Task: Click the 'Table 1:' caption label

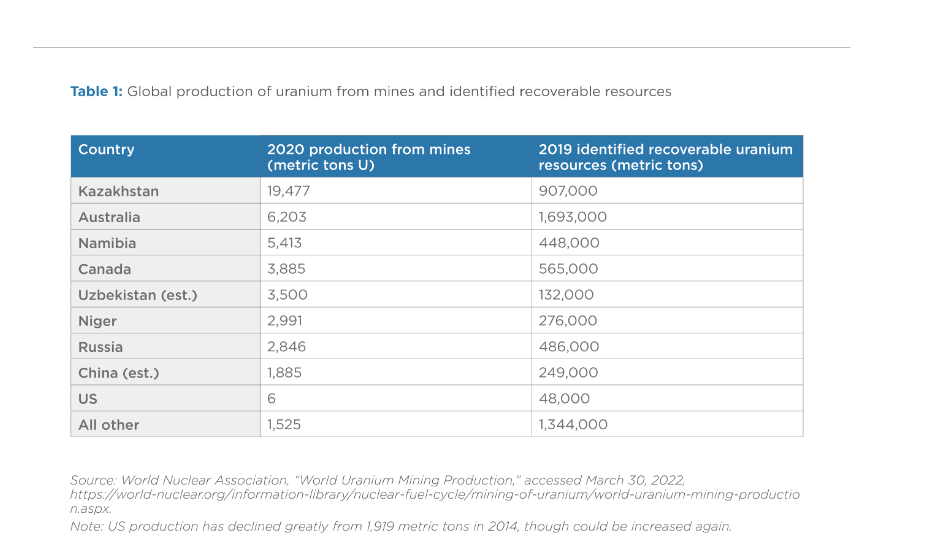Action: 96,91
